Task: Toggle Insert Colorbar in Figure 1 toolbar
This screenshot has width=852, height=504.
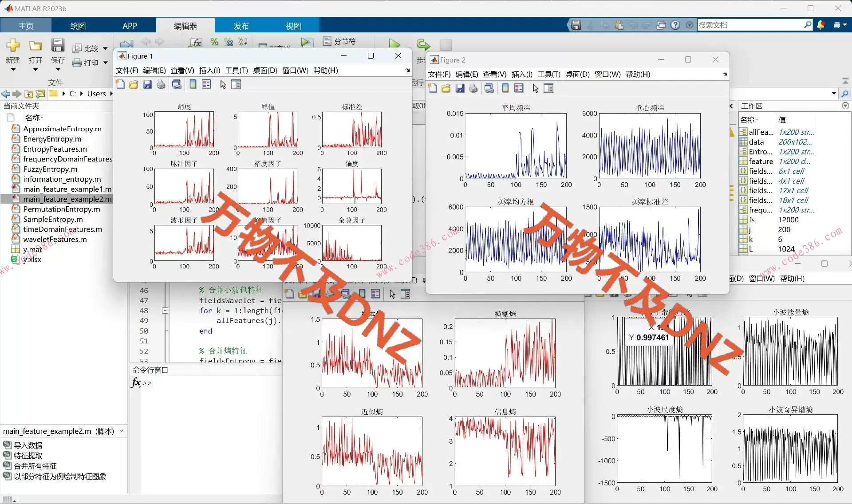Action: tap(193, 84)
